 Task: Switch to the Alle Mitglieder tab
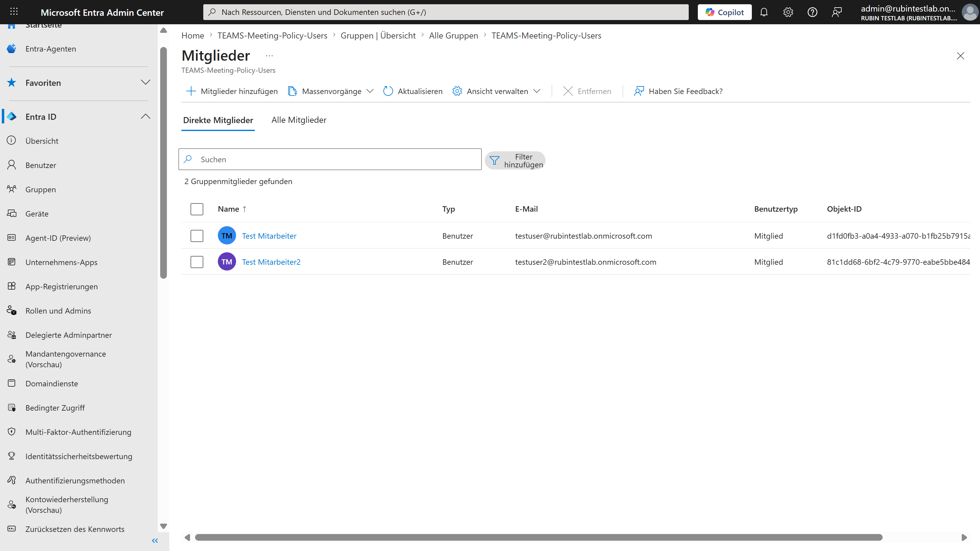point(299,120)
